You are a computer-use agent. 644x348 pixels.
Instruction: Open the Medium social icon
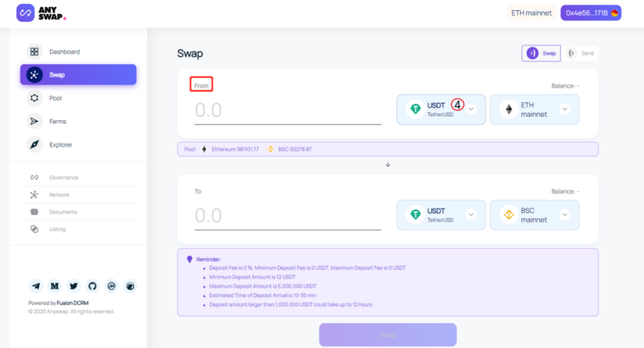pos(55,286)
